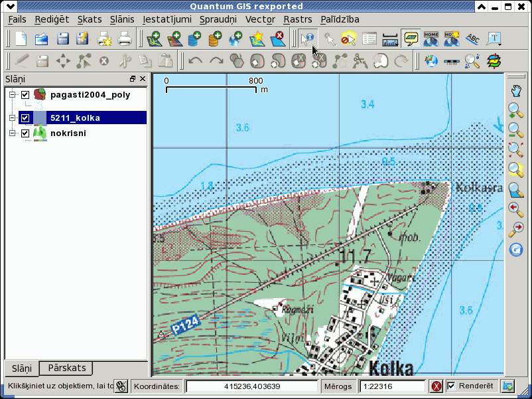Select the Measure ruler tool
Image resolution: width=532 pixels, height=399 pixels.
point(390,39)
